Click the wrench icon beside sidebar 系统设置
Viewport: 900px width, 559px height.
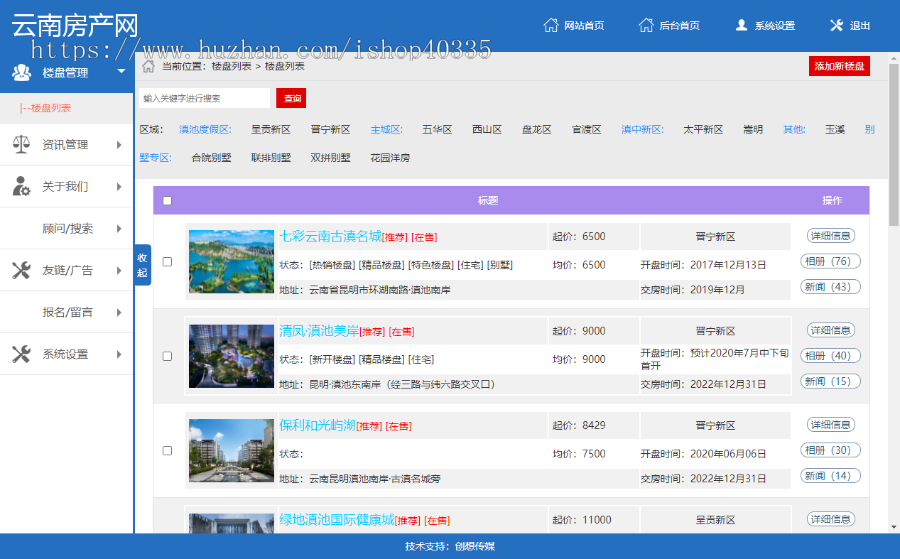click(x=21, y=354)
